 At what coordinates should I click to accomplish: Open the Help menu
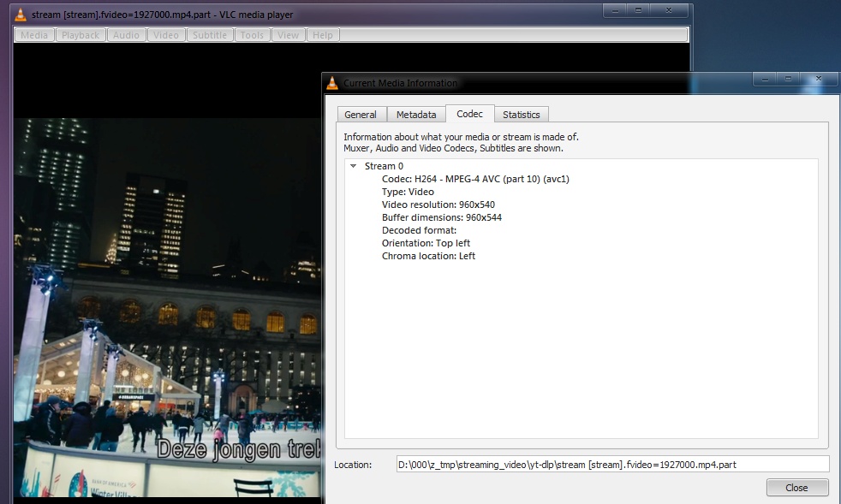(322, 35)
